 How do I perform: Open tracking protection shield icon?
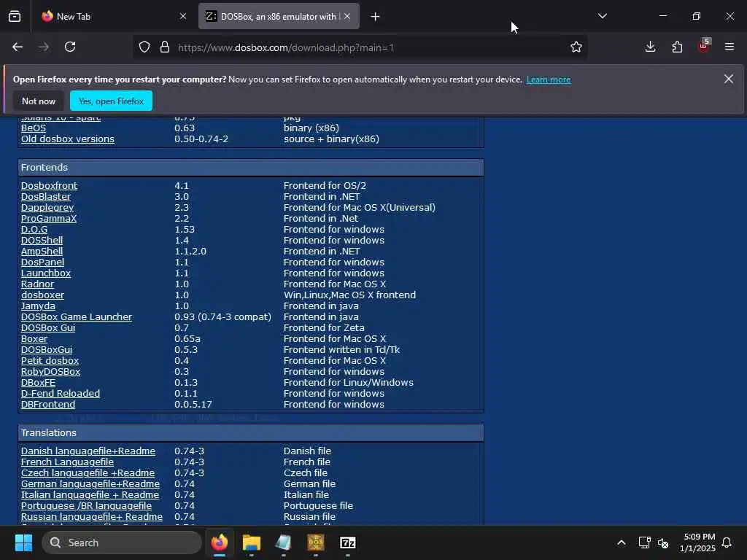point(144,47)
